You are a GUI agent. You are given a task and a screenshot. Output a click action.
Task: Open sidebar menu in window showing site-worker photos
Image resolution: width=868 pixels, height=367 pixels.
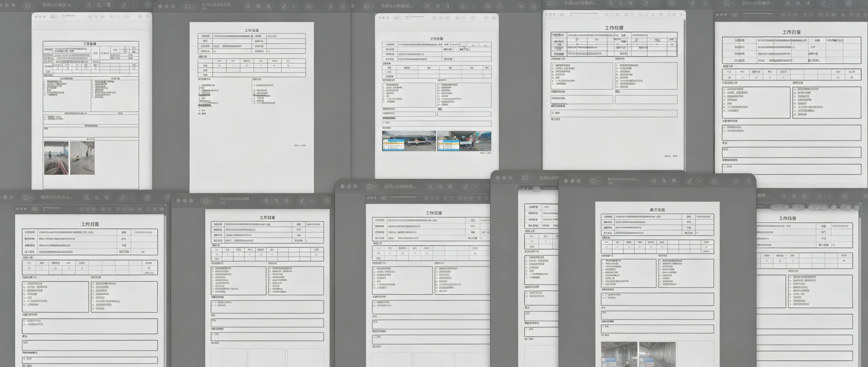[x=30, y=5]
